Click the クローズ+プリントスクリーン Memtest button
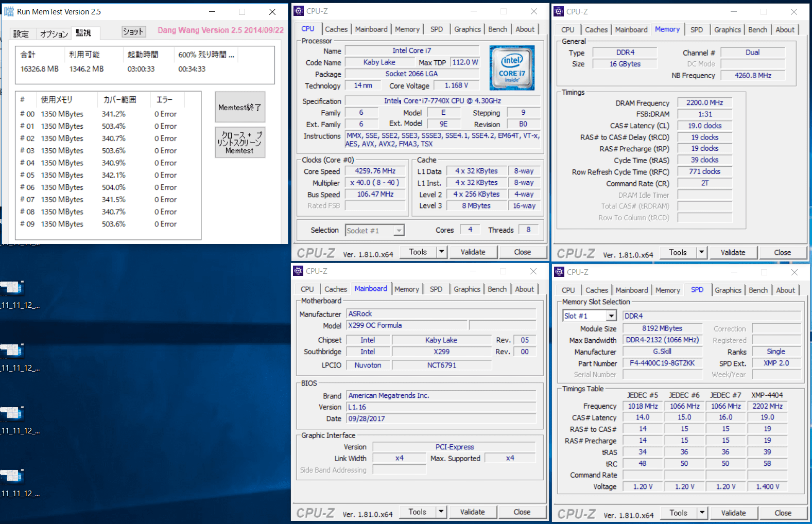Viewport: 812px width, 524px height. (240, 143)
